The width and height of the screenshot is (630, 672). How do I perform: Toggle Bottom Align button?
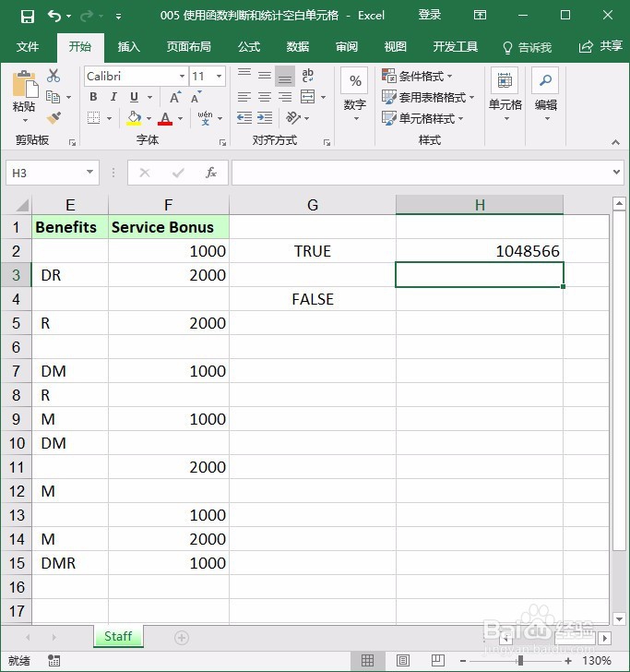click(x=285, y=76)
